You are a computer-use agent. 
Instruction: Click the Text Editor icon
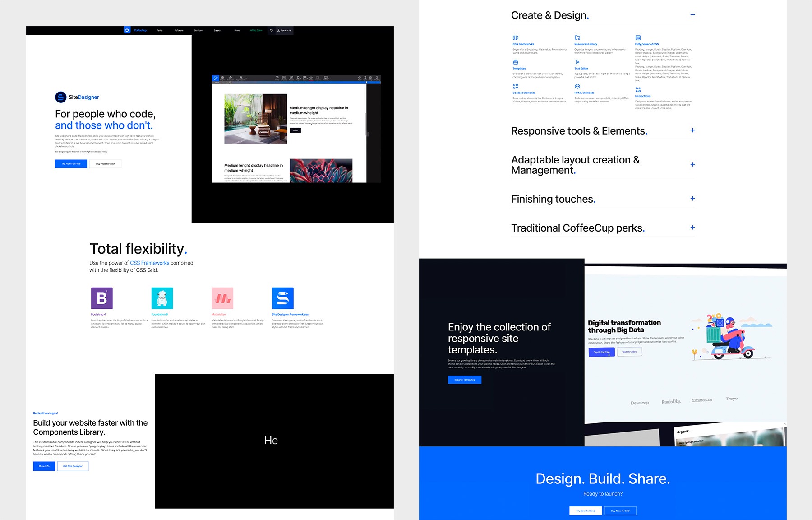point(577,62)
